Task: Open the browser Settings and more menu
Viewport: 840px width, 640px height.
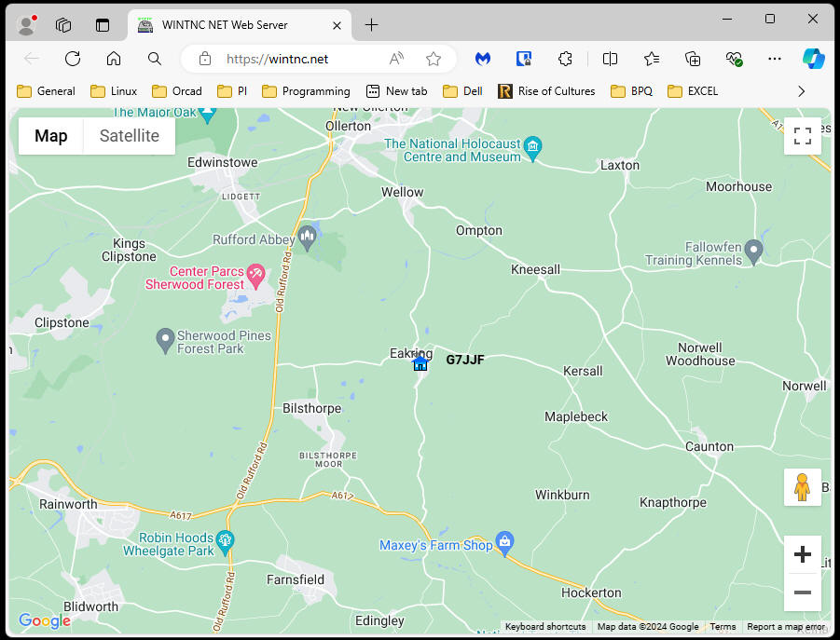Action: (x=775, y=59)
